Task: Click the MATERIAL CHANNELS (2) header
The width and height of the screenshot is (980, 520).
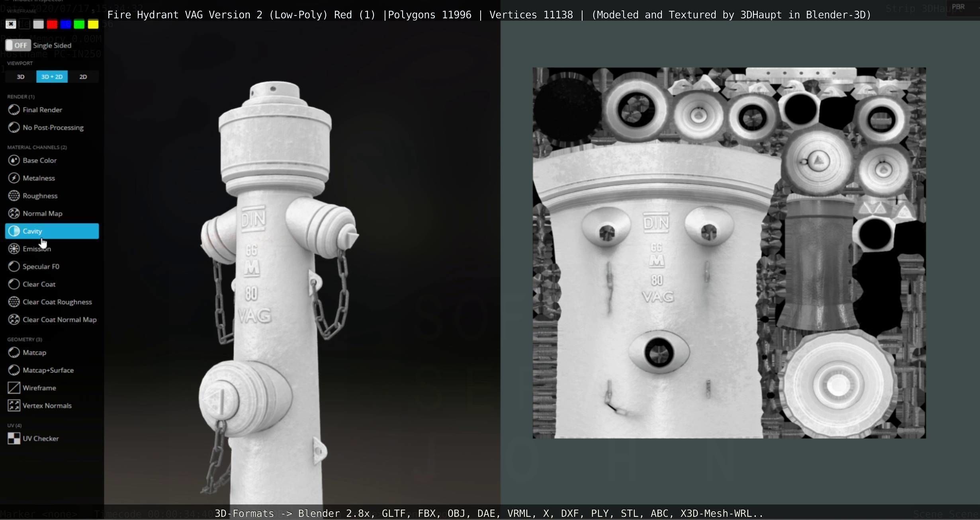Action: pos(37,147)
